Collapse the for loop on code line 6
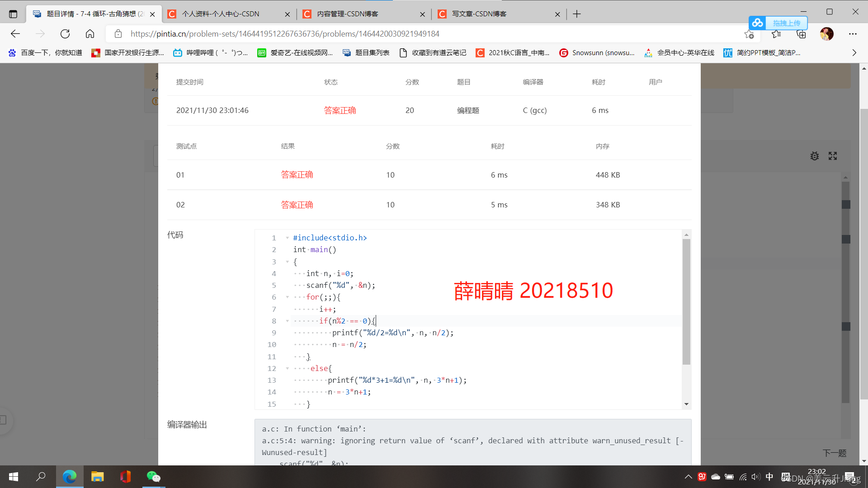The width and height of the screenshot is (868, 488). click(x=287, y=297)
